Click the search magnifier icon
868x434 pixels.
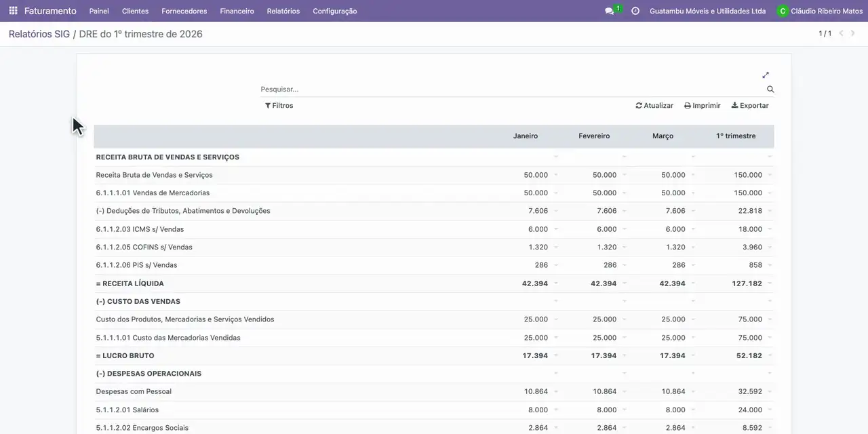[x=770, y=89]
